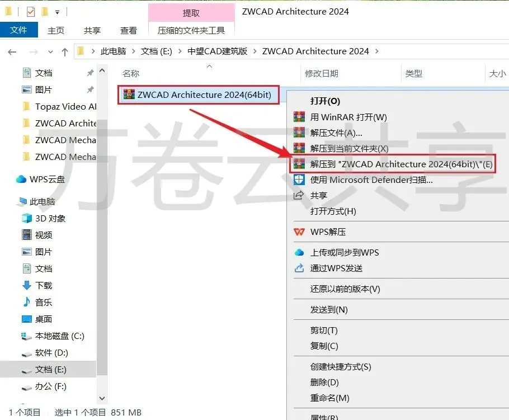Image resolution: width=509 pixels, height=420 pixels.
Task: Click WinRAR icon of ZWCAD Architecture 2024(64bit) file
Action: pyautogui.click(x=129, y=95)
